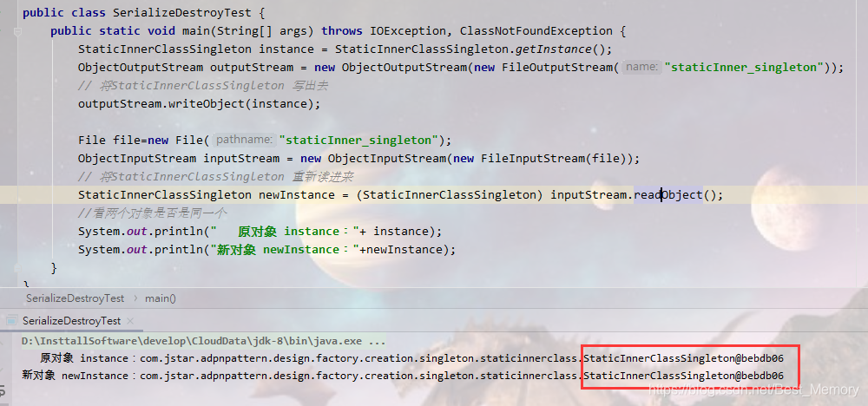Click console output line '新对象 newInstance'
Viewport: 868px width, 406px height.
[x=403, y=376]
